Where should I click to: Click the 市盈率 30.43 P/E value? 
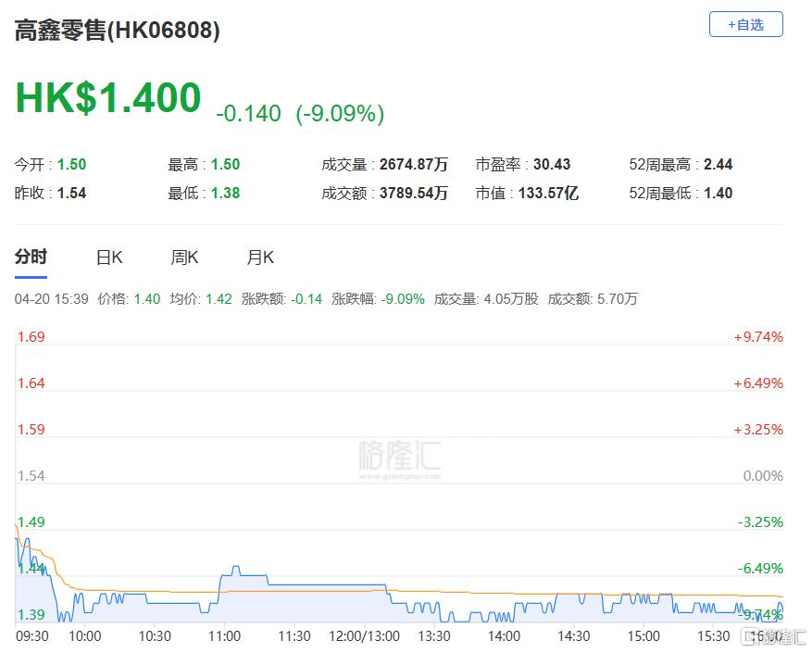(552, 164)
